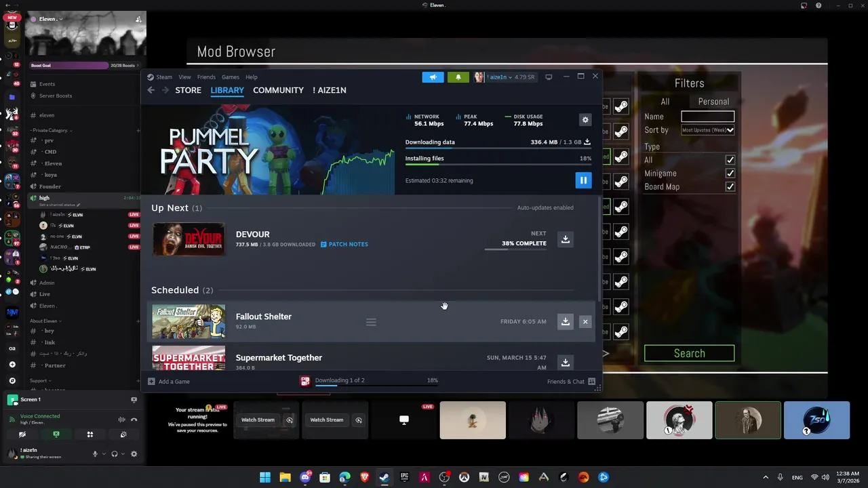Click Add a Game

(169, 382)
